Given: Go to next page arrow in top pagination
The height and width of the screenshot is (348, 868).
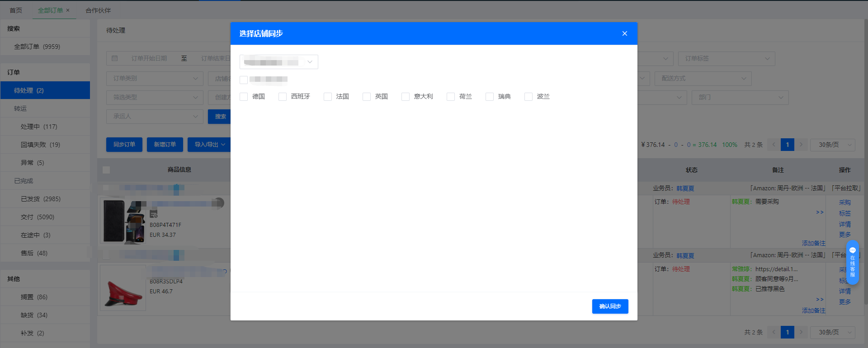Looking at the screenshot, I should pos(801,145).
